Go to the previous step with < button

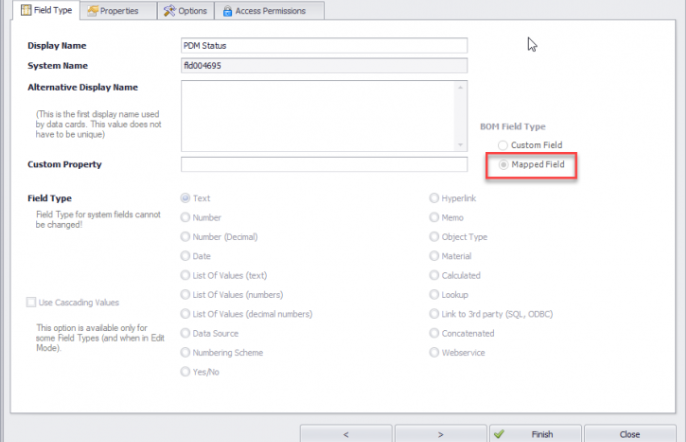coord(345,434)
